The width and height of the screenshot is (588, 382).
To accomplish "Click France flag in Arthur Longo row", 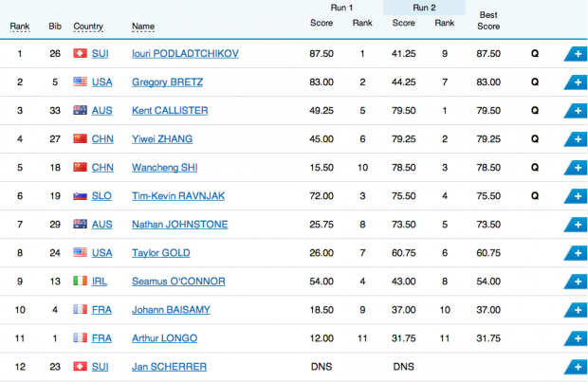I will [x=81, y=337].
